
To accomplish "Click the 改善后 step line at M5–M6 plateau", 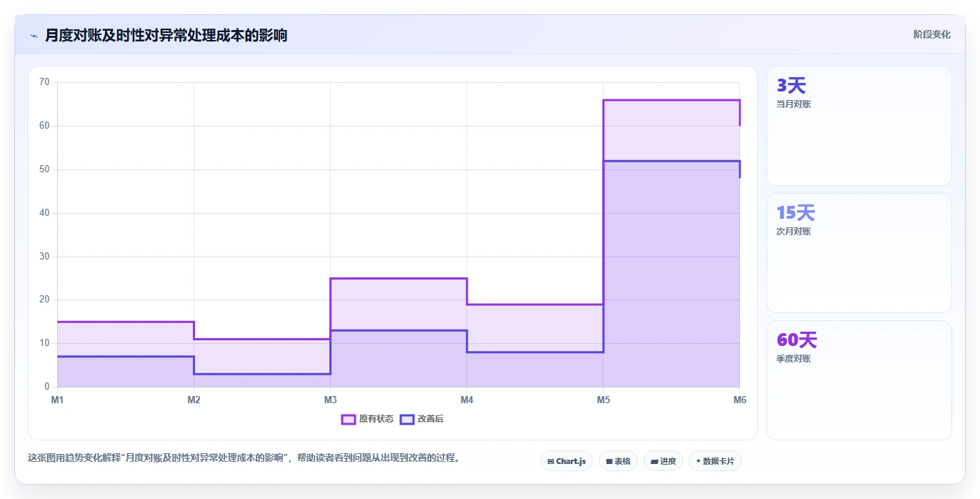I will click(x=671, y=161).
